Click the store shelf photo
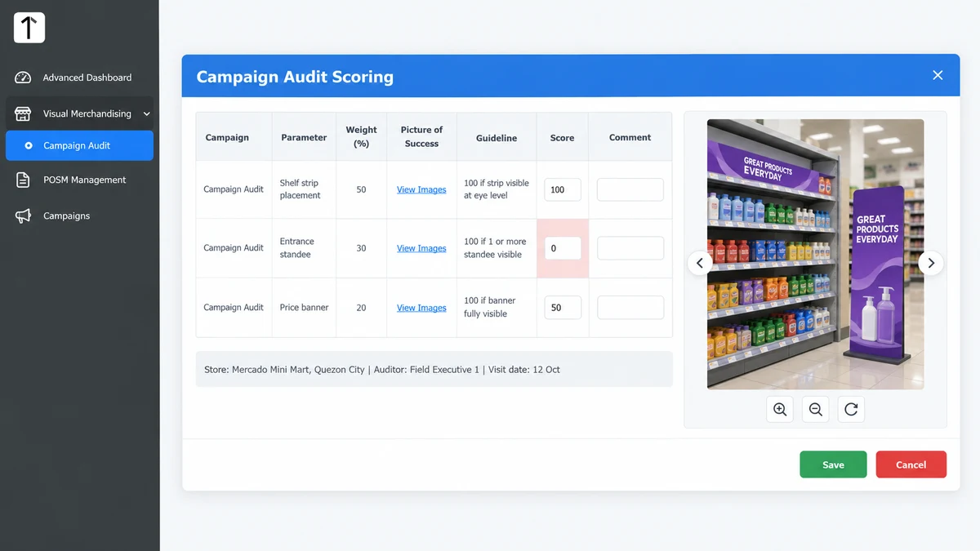Image resolution: width=980 pixels, height=551 pixels. (815, 255)
